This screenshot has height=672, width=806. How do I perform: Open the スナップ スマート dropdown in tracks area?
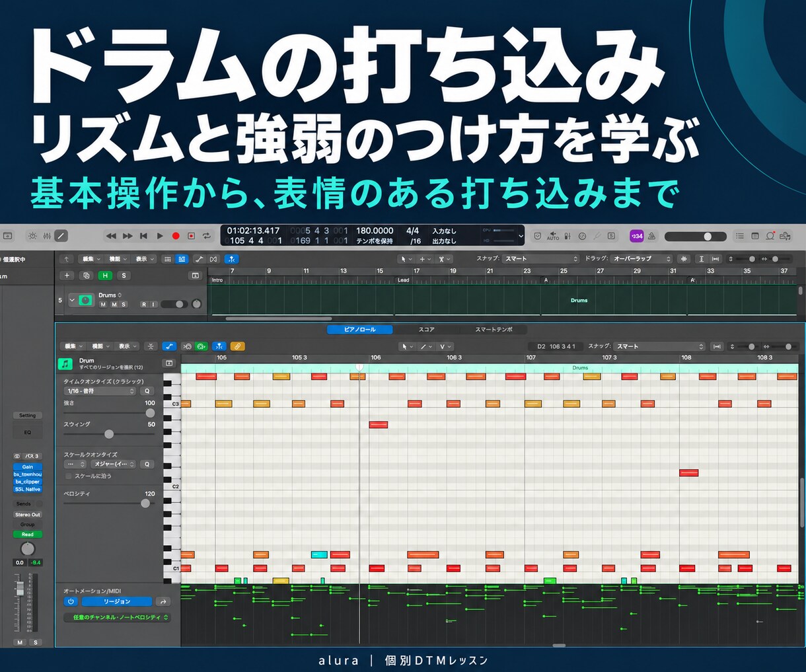[x=540, y=259]
